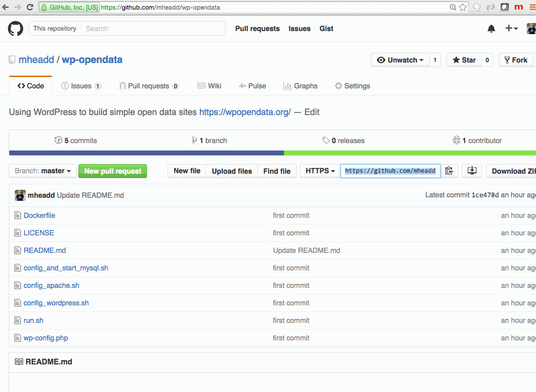Click the puzzle-piece extension icon in toolbar

(477, 7)
